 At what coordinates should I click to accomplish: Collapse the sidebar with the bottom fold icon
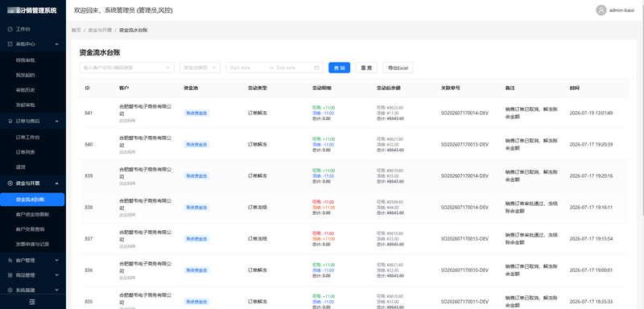pyautogui.click(x=32, y=302)
